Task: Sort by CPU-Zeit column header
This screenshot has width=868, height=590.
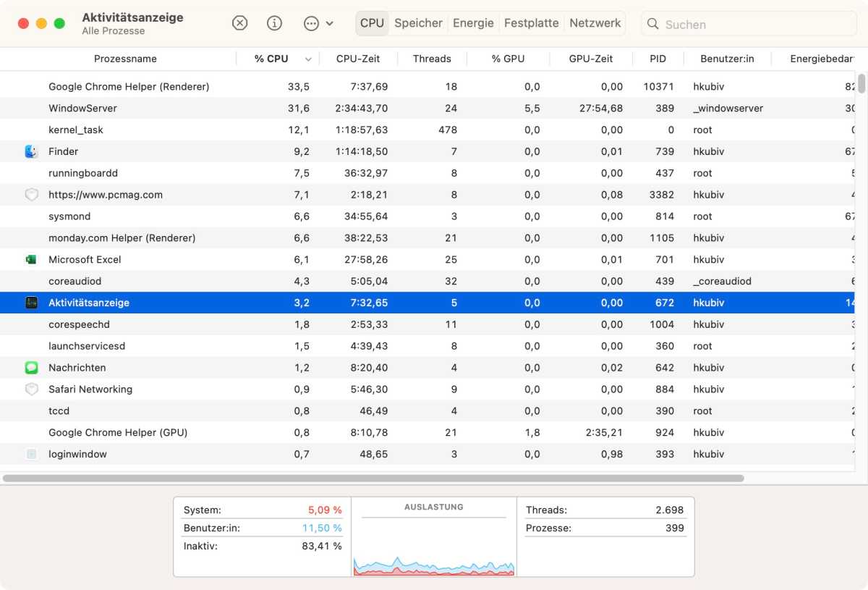Action: [358, 59]
